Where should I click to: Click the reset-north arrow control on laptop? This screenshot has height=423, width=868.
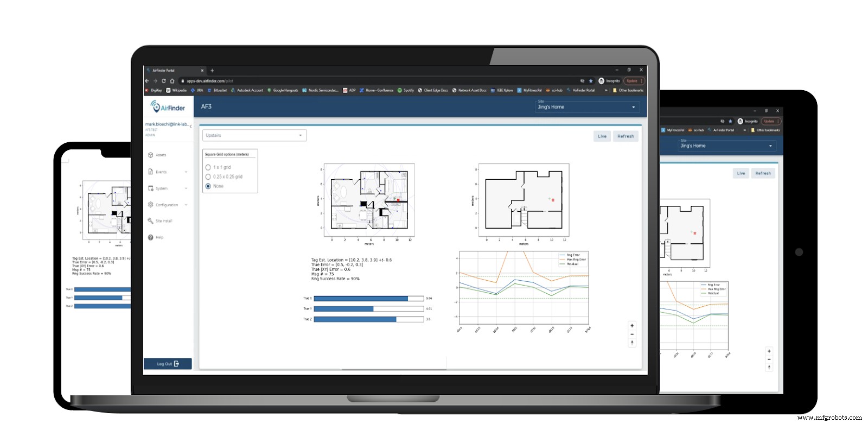tap(632, 343)
